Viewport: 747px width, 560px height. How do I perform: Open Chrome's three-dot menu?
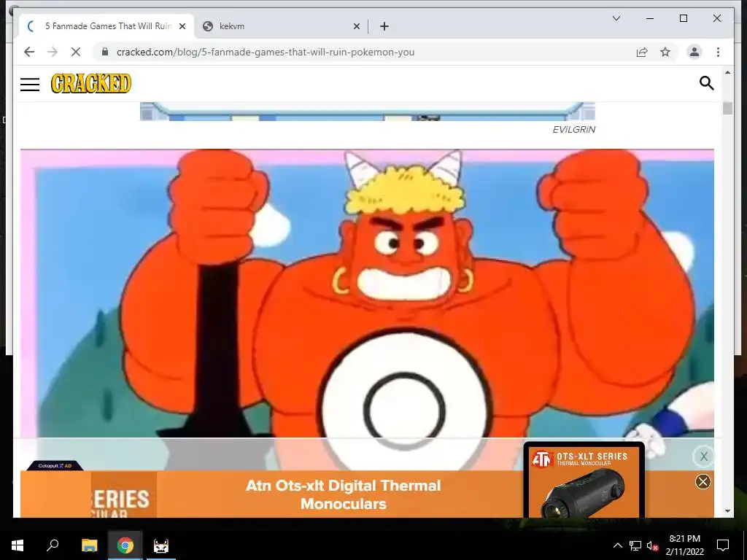[718, 52]
